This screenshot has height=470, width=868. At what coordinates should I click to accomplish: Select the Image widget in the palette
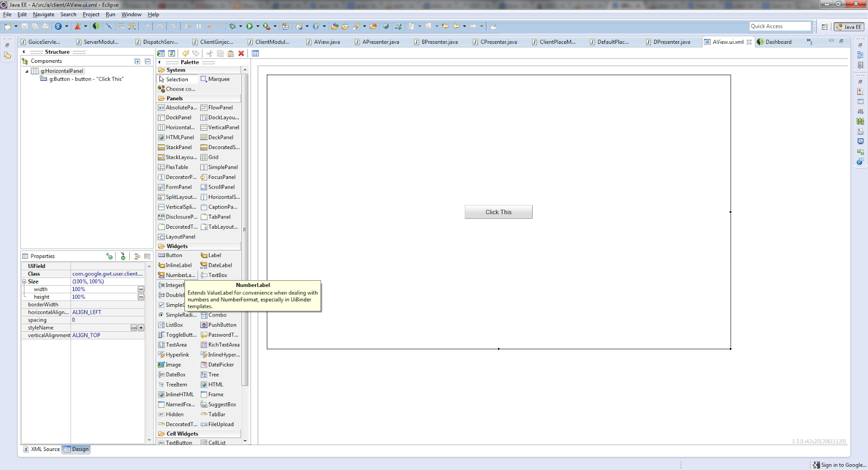[170, 365]
